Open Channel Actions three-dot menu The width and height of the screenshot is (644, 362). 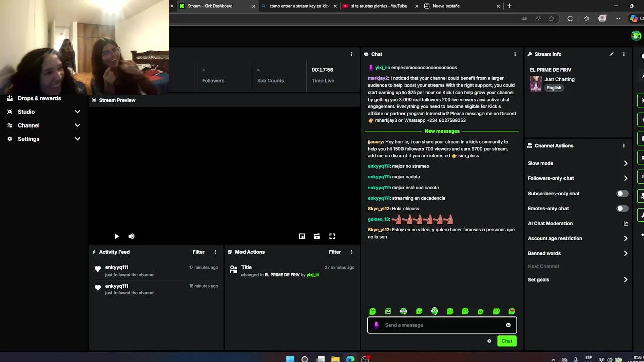click(x=624, y=146)
